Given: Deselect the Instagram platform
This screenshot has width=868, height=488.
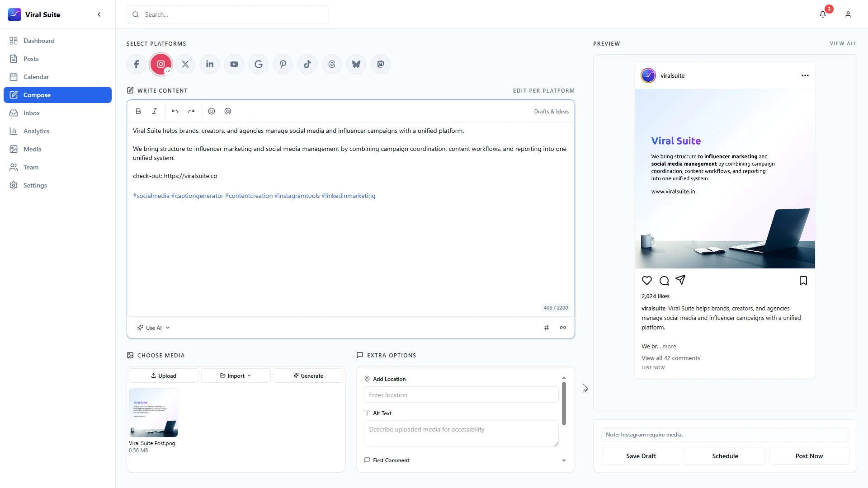Looking at the screenshot, I should click(x=161, y=64).
